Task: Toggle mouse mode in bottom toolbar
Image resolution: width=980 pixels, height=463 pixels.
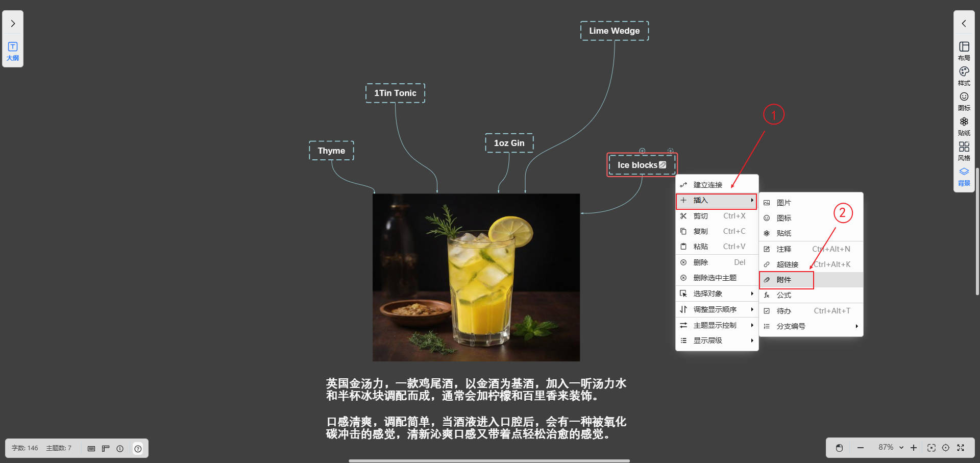Action: coord(839,448)
